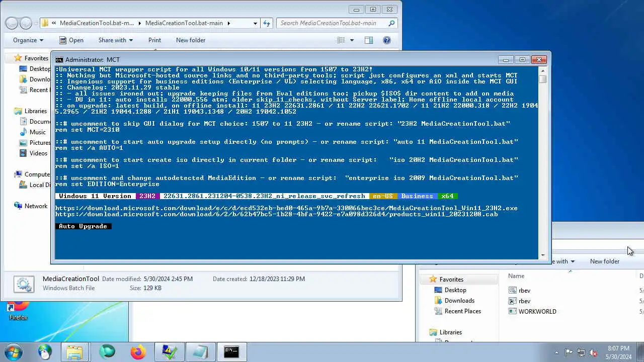Expand the view options dropdown arrow

(352, 40)
